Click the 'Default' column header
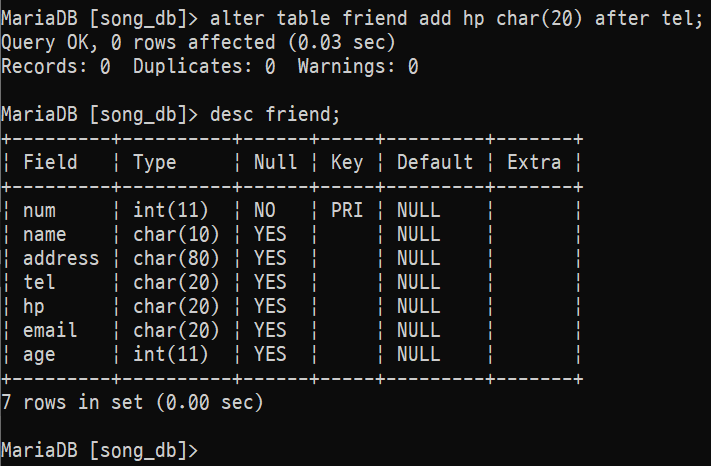The width and height of the screenshot is (711, 466). (435, 162)
